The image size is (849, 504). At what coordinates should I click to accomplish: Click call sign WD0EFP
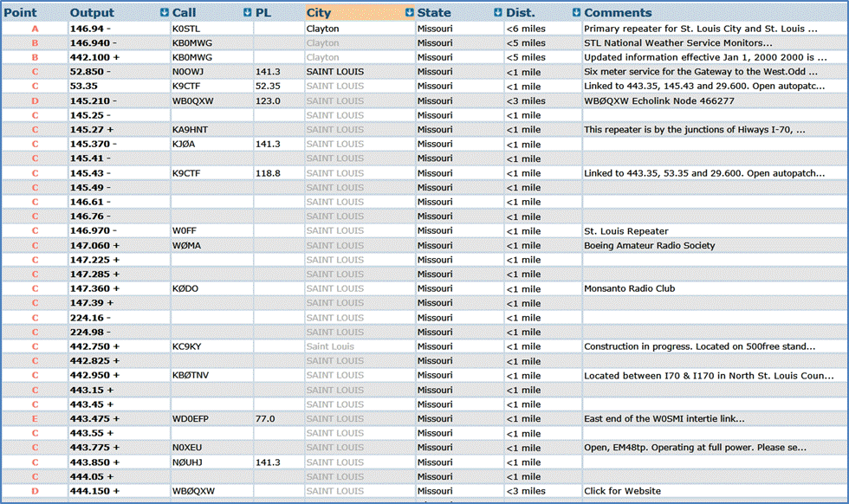coord(191,418)
